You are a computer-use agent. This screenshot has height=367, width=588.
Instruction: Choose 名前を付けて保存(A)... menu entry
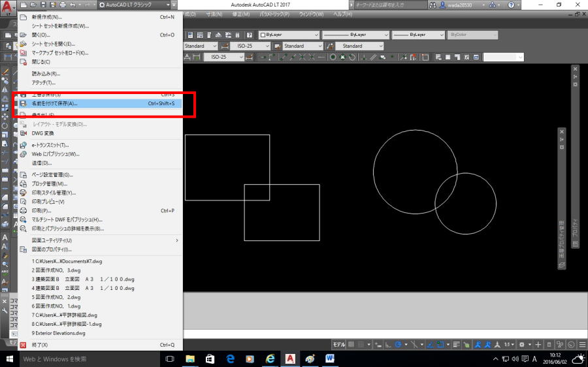point(101,103)
